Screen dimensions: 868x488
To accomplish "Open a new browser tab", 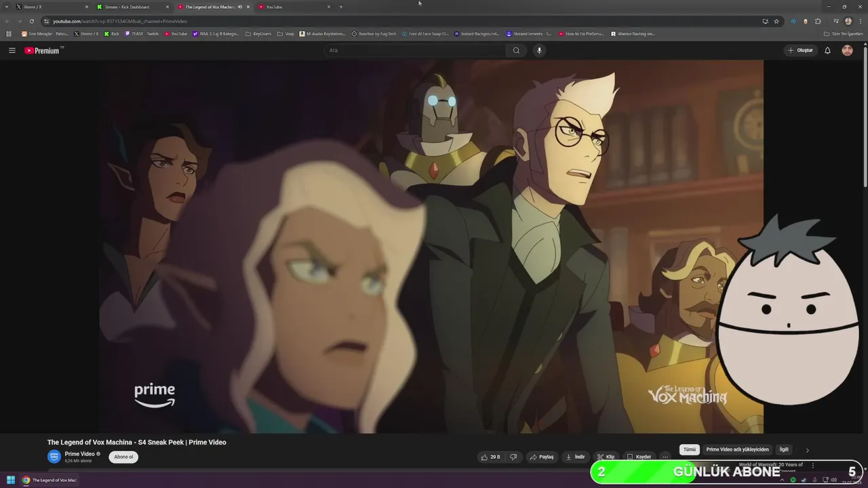I will (x=340, y=7).
